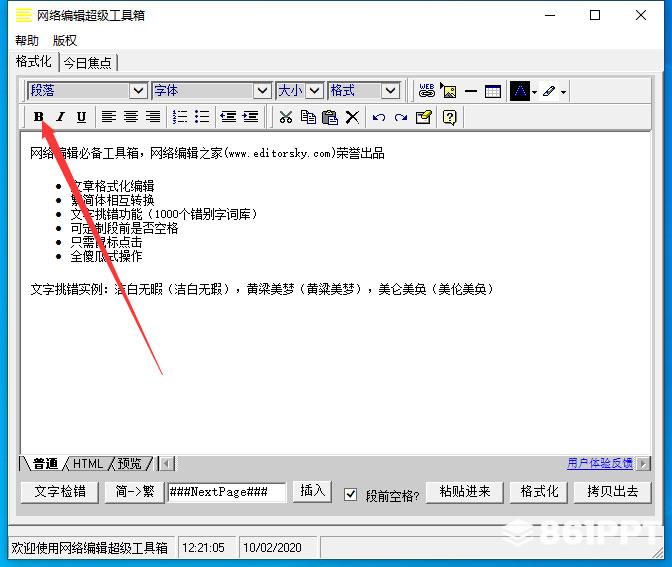Redo the last action
This screenshot has height=567, width=672.
point(401,117)
